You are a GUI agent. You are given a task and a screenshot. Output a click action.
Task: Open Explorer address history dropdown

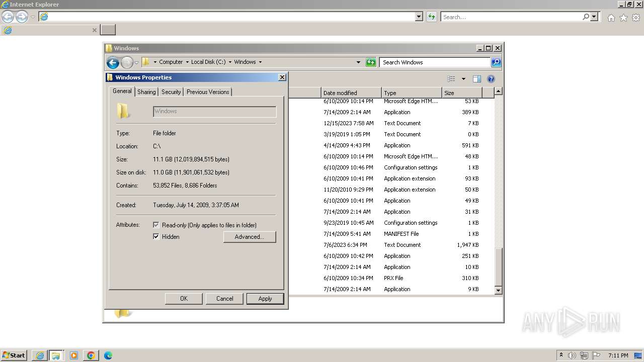pyautogui.click(x=358, y=62)
